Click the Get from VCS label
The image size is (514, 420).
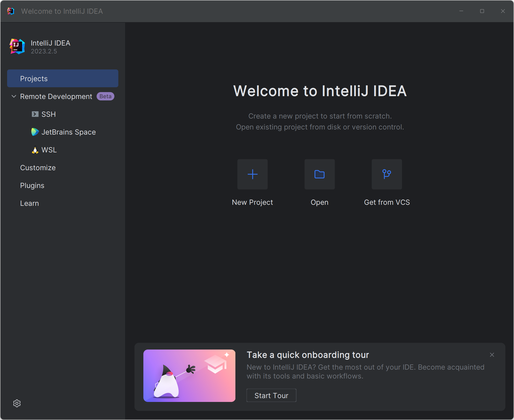click(387, 202)
